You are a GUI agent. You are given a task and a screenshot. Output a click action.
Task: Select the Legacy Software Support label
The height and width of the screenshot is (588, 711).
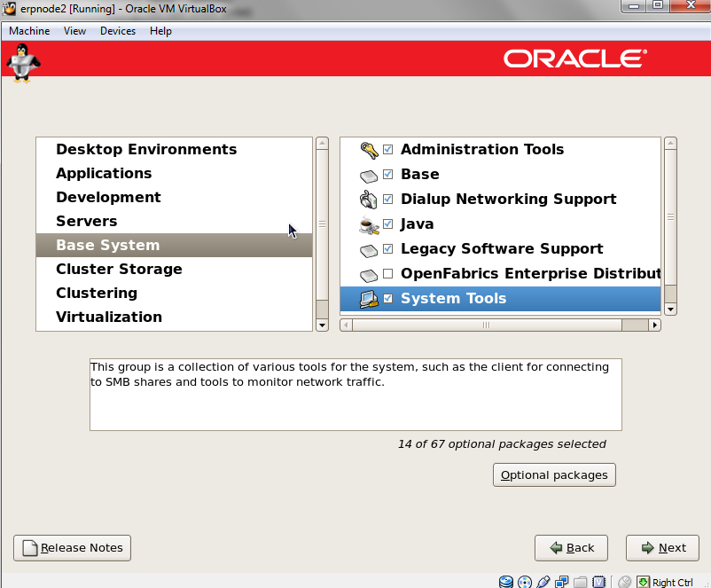pyautogui.click(x=502, y=248)
